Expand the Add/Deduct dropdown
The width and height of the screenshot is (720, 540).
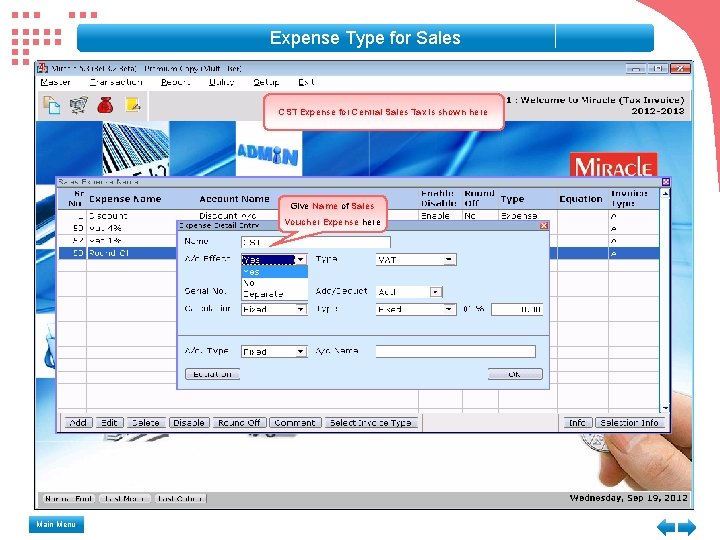click(x=435, y=292)
